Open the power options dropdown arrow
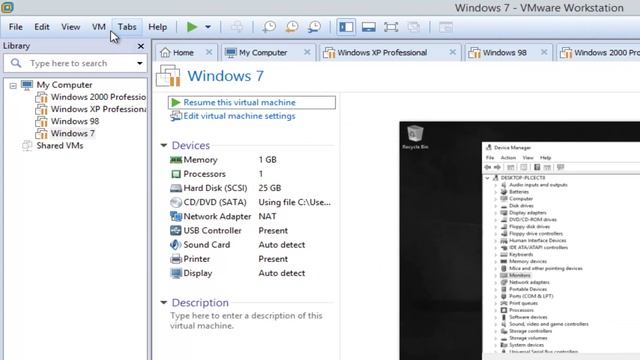Viewport: 640px width, 360px height. (208, 27)
